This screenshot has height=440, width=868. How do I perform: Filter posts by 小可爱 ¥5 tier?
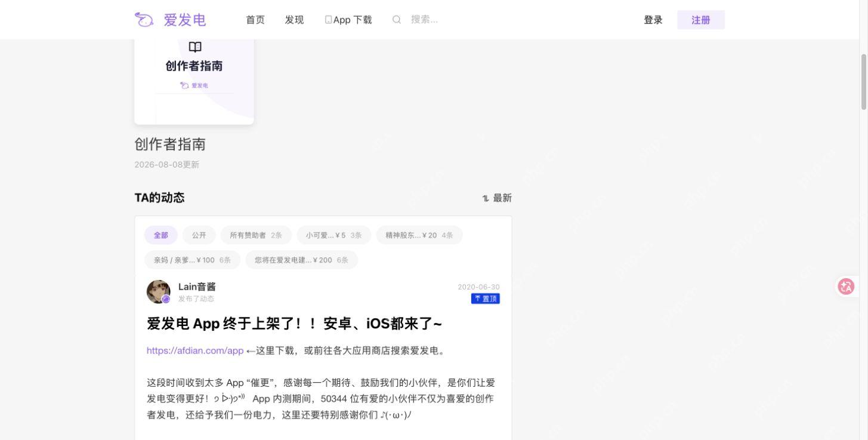(x=334, y=235)
